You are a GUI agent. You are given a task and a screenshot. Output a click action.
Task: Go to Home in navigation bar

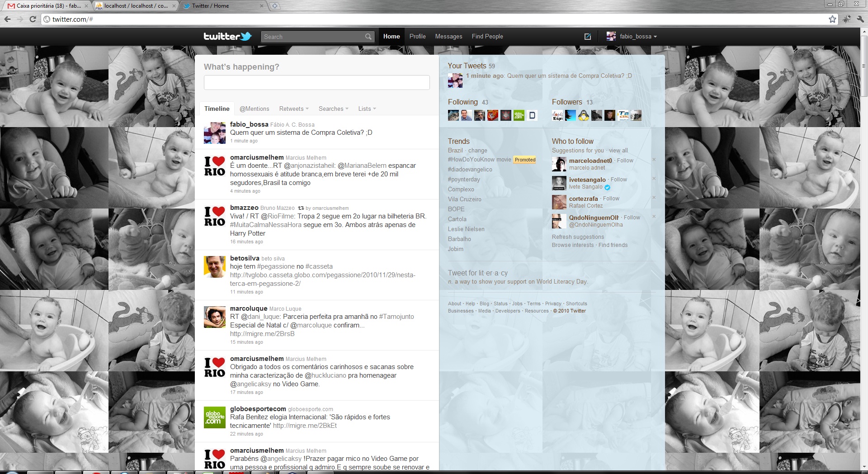pyautogui.click(x=392, y=37)
